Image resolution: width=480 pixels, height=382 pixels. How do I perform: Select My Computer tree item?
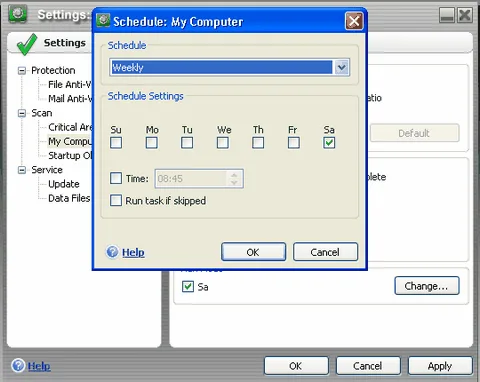pos(70,141)
